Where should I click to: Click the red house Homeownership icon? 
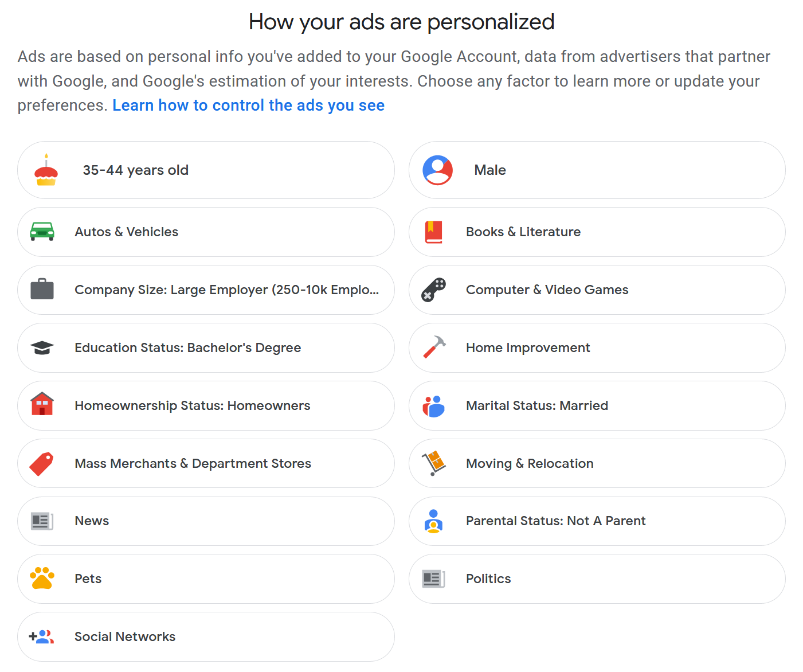coord(42,404)
